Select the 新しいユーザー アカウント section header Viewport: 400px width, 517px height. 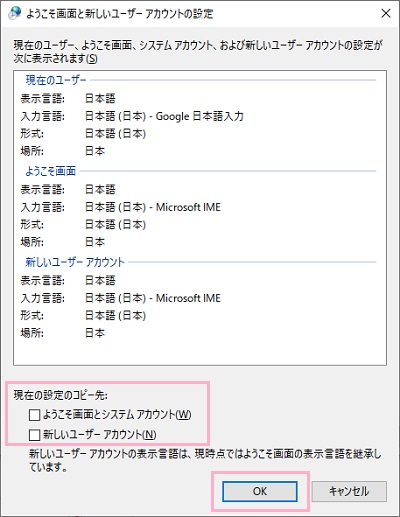coord(75,262)
